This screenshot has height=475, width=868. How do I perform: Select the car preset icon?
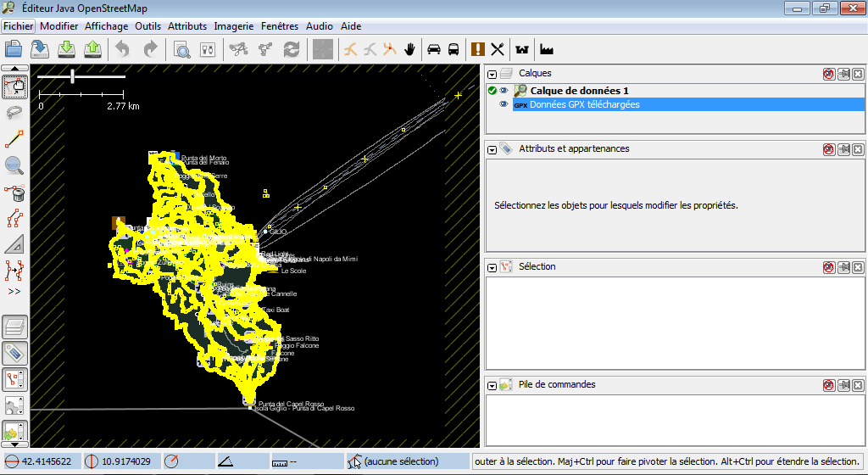pyautogui.click(x=433, y=49)
